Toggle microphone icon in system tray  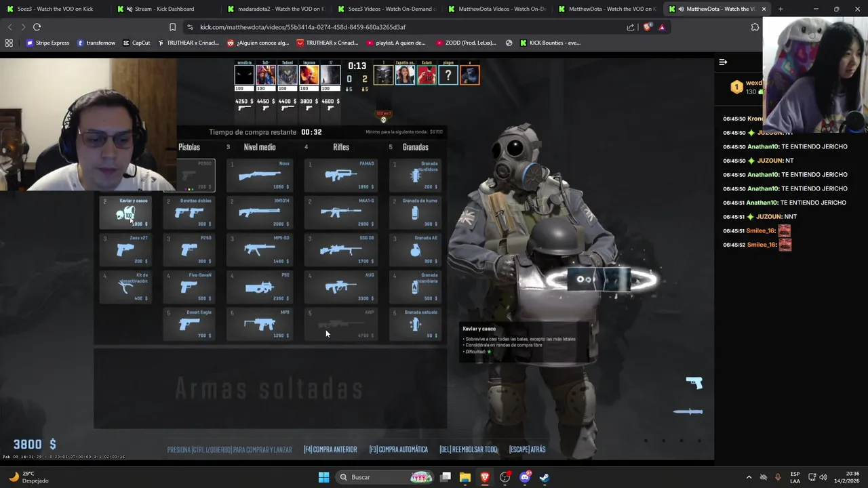pyautogui.click(x=778, y=477)
